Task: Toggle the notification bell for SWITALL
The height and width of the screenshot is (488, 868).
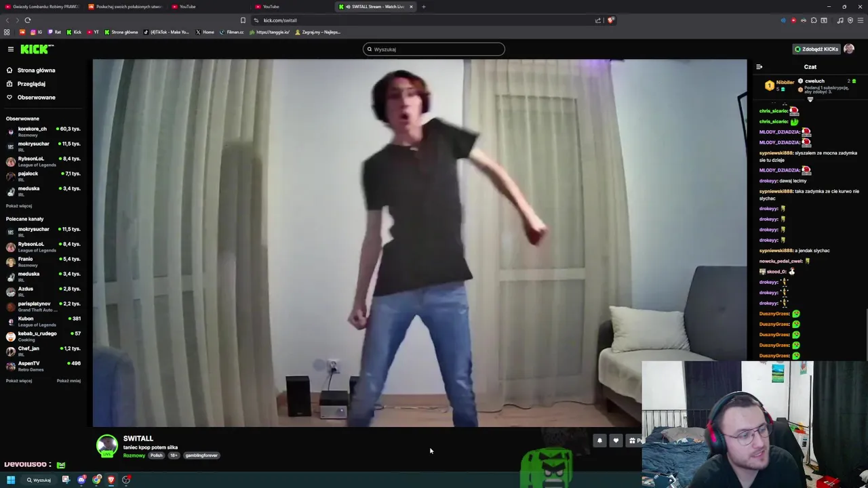Action: point(599,441)
